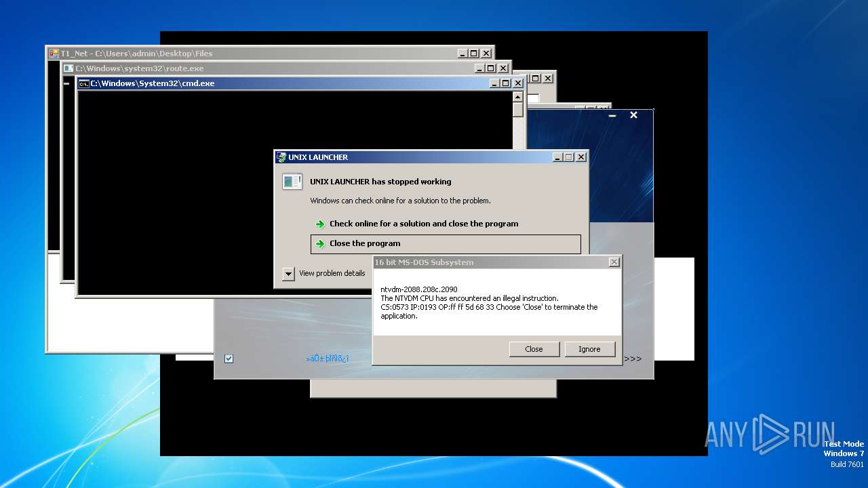
Task: Click the route.exe title bar text
Action: pos(139,68)
